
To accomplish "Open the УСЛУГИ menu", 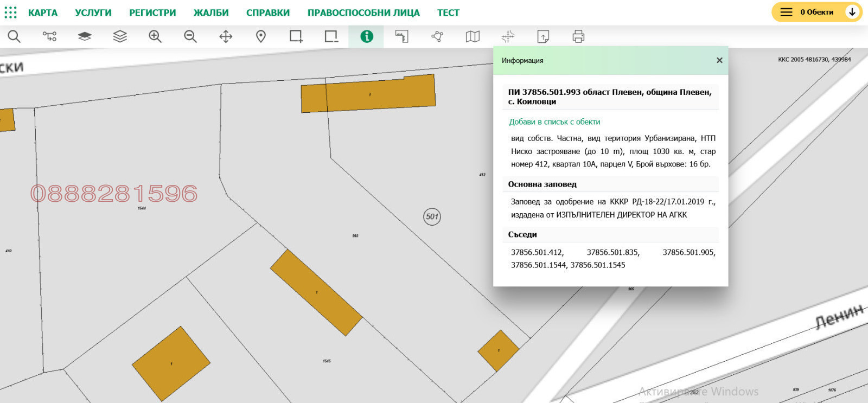I will click(93, 12).
